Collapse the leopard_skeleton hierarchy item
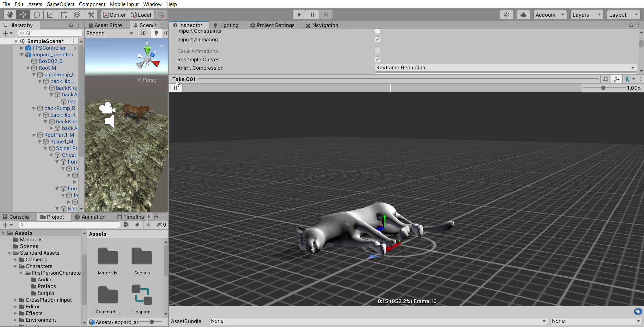The image size is (644, 327). tap(21, 55)
